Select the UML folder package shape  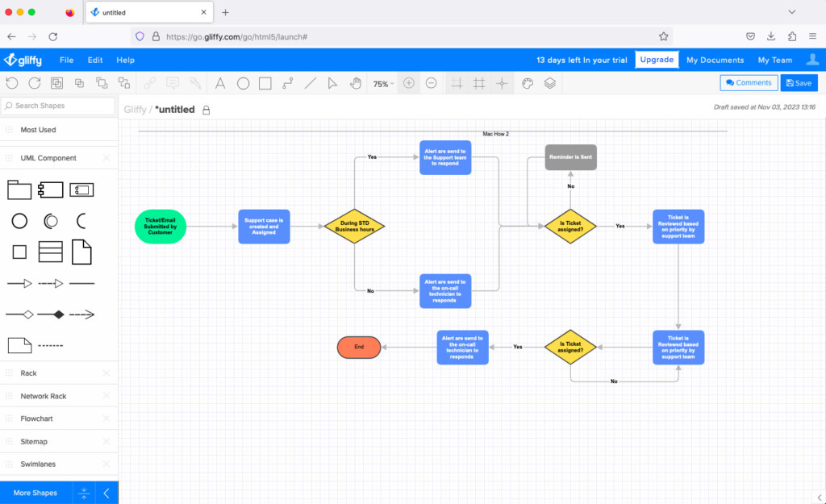(19, 190)
